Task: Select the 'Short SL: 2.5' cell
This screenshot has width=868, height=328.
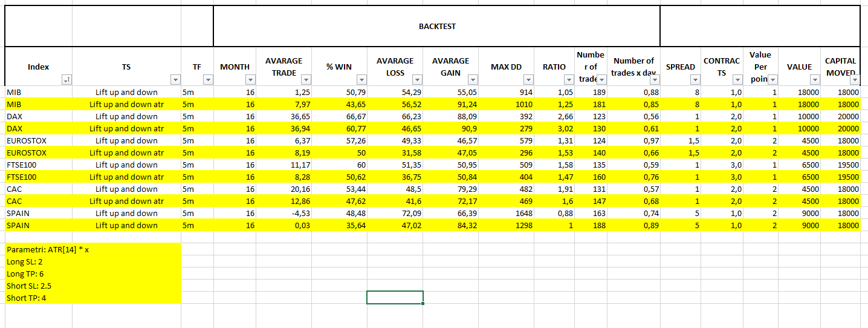Action: [93, 286]
